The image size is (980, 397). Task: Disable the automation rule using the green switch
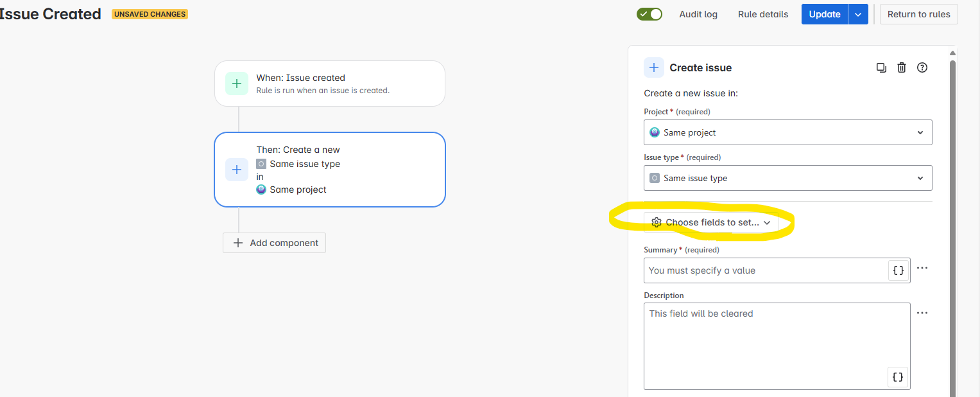coord(649,13)
